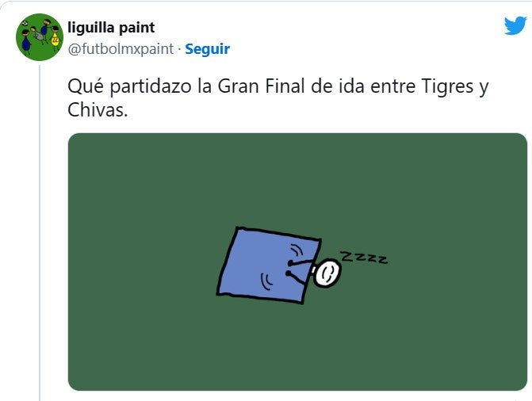Click the word Tigres in the tweet

(447, 86)
